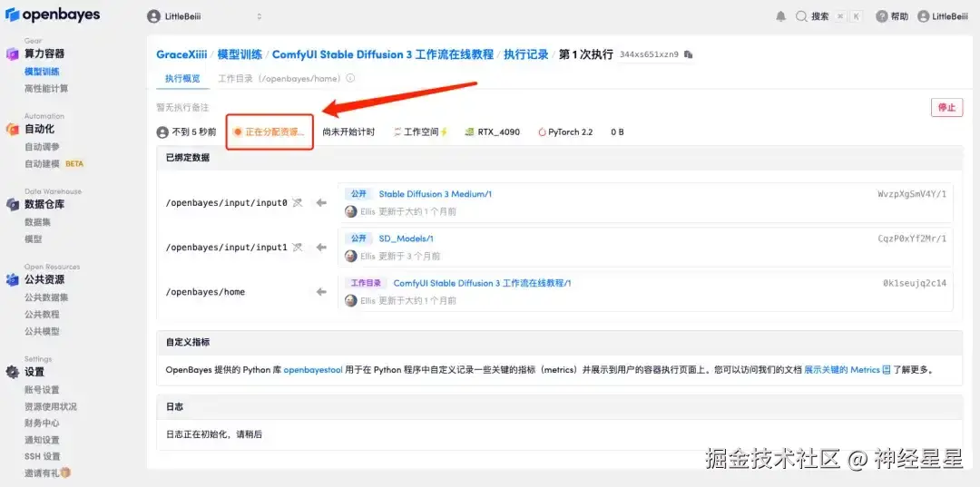Click the OpenBayes logo
Screen dimensions: 980x487
click(53, 15)
